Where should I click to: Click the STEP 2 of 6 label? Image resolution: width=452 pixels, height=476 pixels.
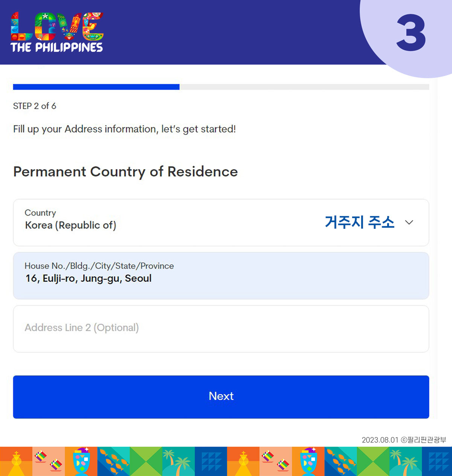[35, 106]
